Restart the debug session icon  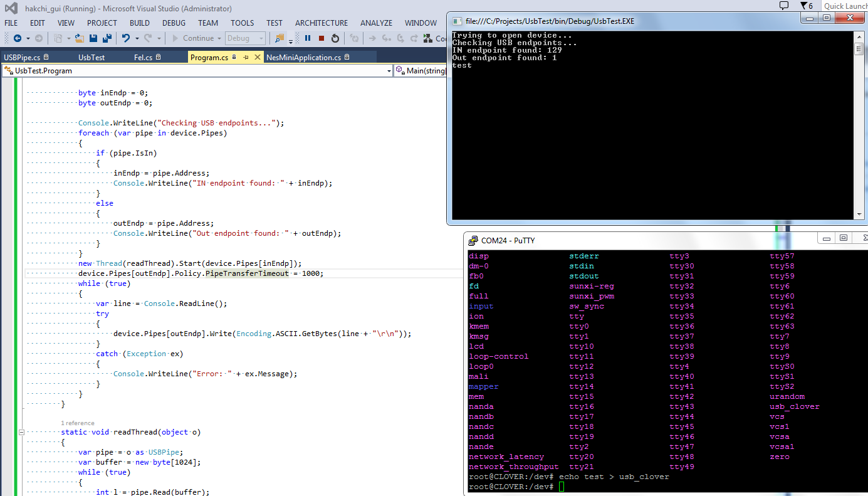(335, 38)
